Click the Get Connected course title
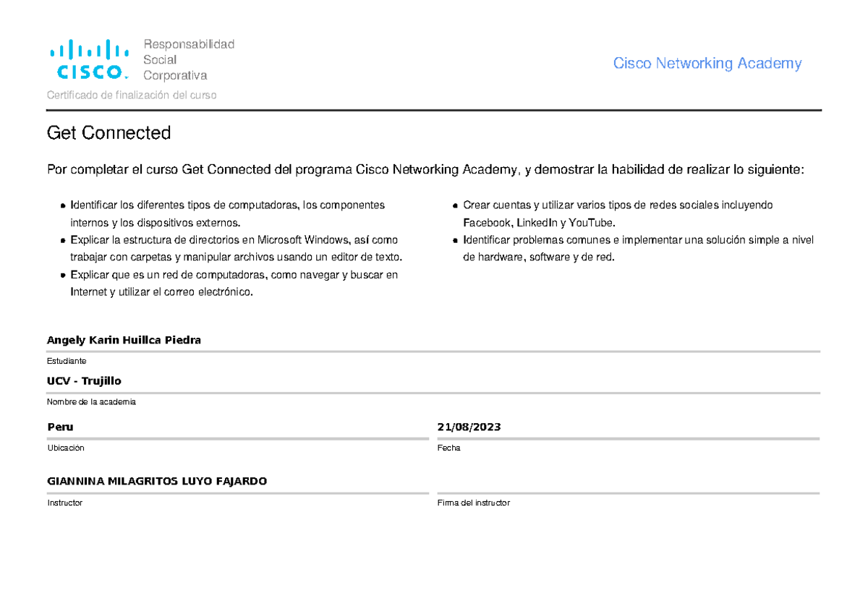 pyautogui.click(x=109, y=133)
